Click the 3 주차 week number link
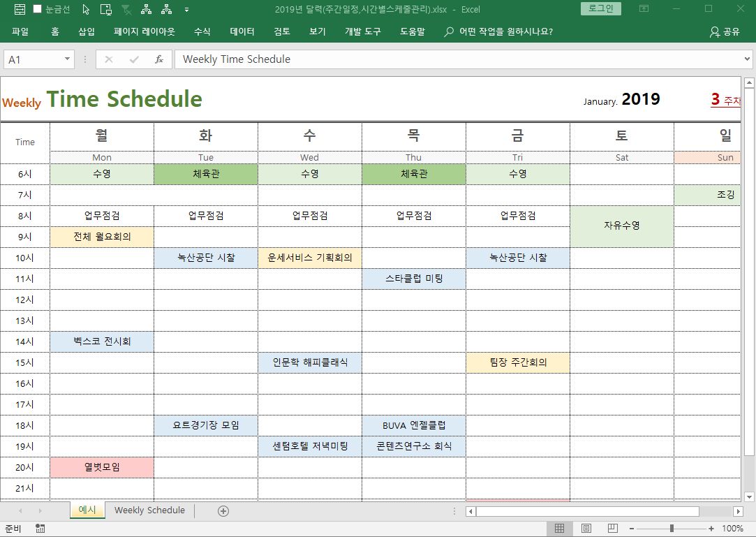The height and width of the screenshot is (537, 756). click(x=725, y=99)
